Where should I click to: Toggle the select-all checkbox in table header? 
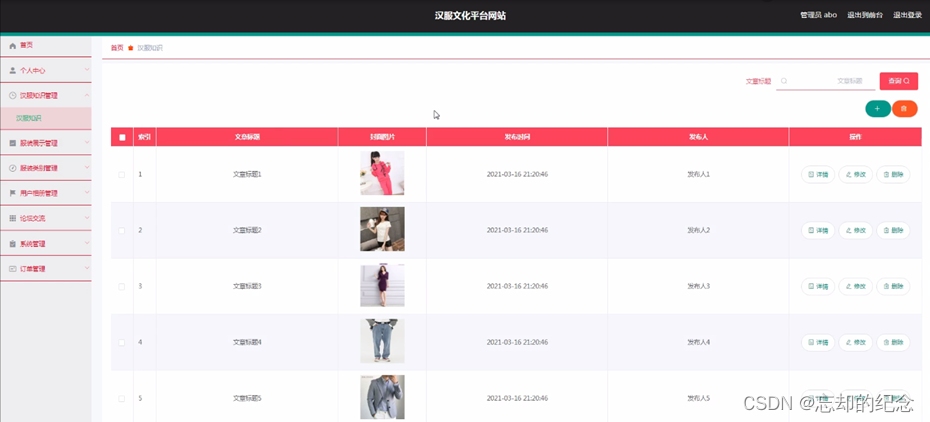click(x=122, y=138)
